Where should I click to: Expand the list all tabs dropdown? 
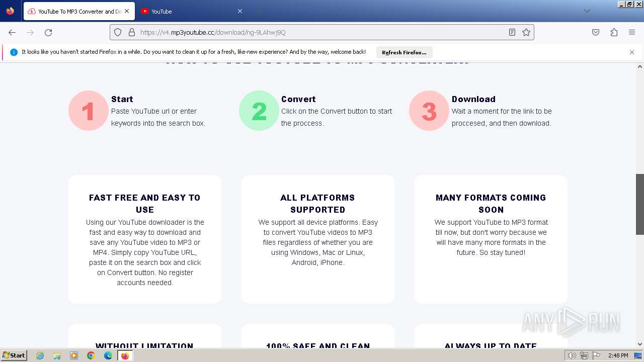coord(587,11)
